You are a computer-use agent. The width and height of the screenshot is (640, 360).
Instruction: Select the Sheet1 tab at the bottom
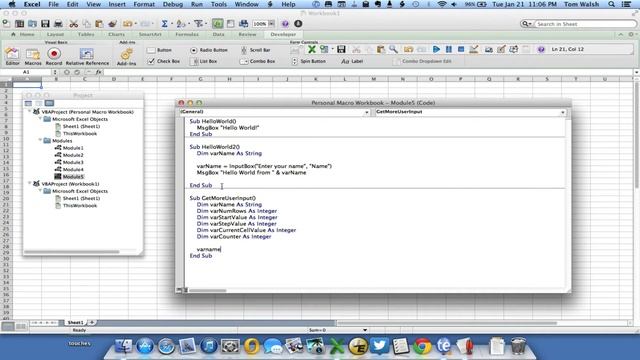pyautogui.click(x=75, y=322)
